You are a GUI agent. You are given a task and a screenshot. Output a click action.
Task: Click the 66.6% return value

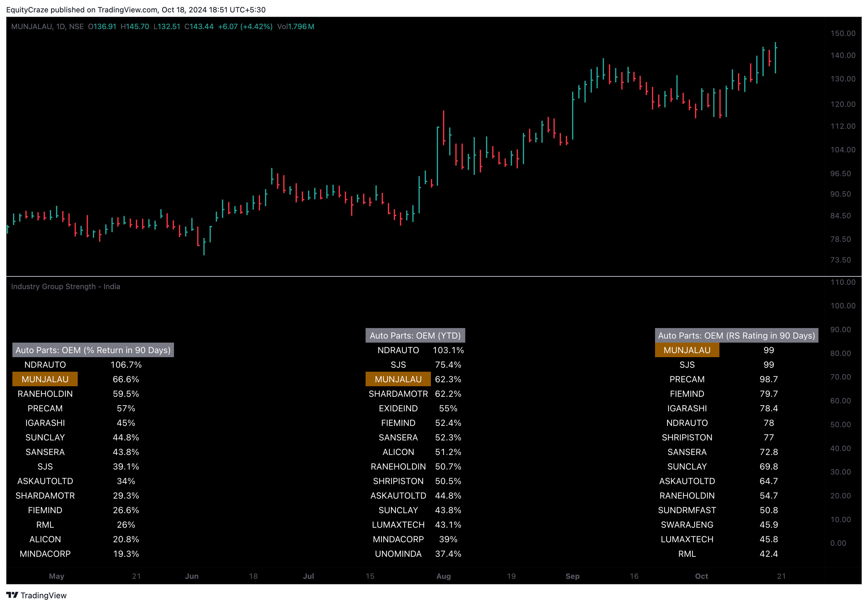click(x=126, y=379)
